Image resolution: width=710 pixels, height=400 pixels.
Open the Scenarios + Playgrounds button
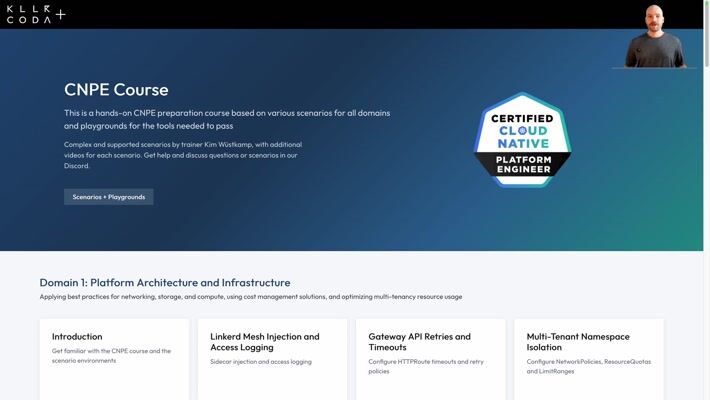click(109, 197)
